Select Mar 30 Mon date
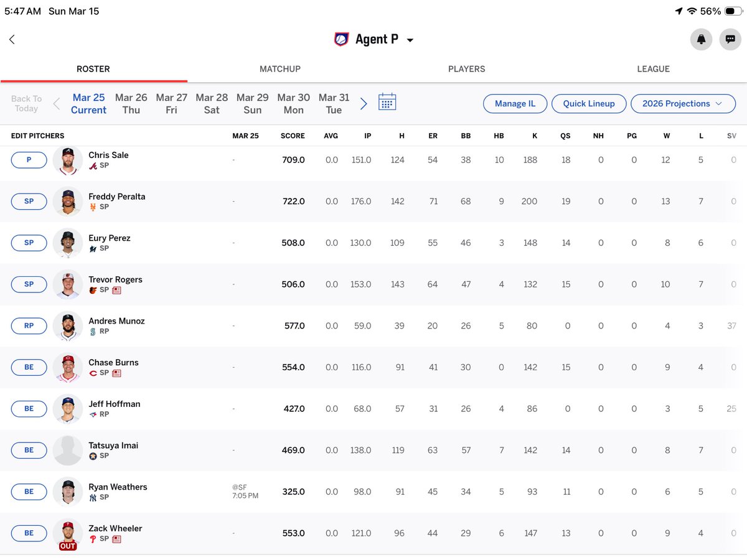Screen dimensions: 747x560 click(294, 103)
